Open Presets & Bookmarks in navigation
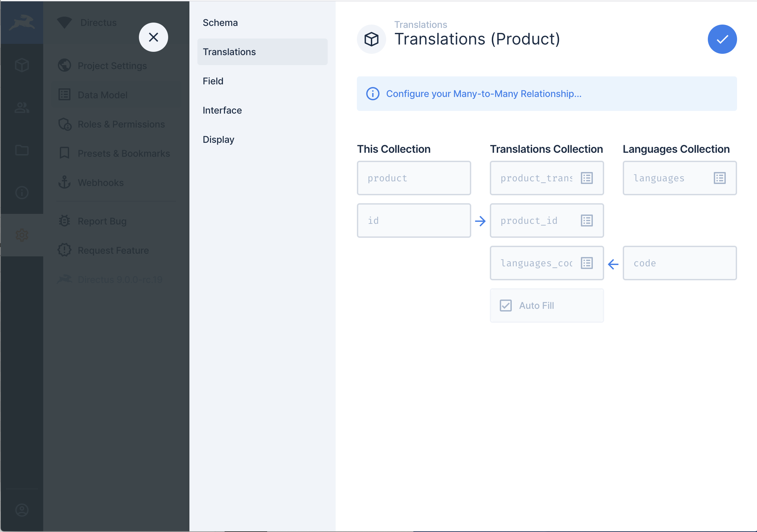The width and height of the screenshot is (757, 532). [116, 153]
